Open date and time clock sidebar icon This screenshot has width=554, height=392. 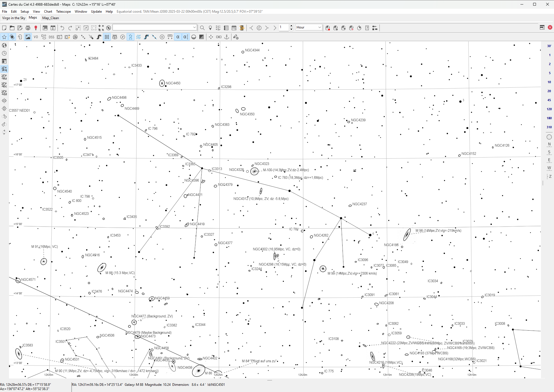pyautogui.click(x=4, y=53)
